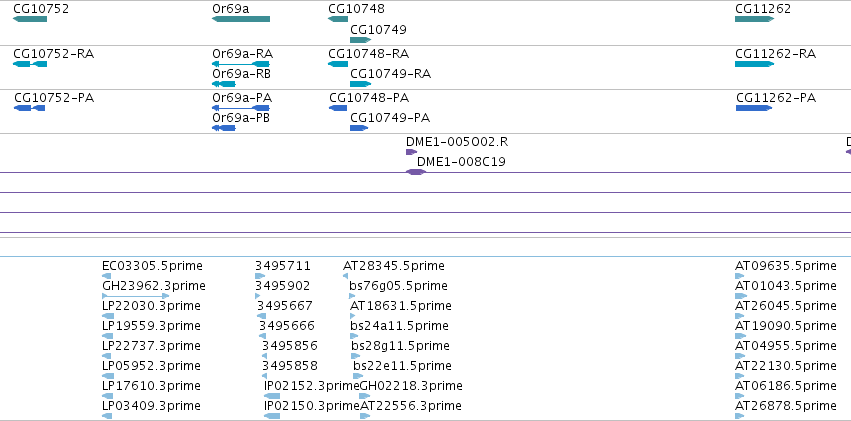This screenshot has width=851, height=421.
Task: Select the CG10749-RA transcript glyph
Action: (360, 84)
